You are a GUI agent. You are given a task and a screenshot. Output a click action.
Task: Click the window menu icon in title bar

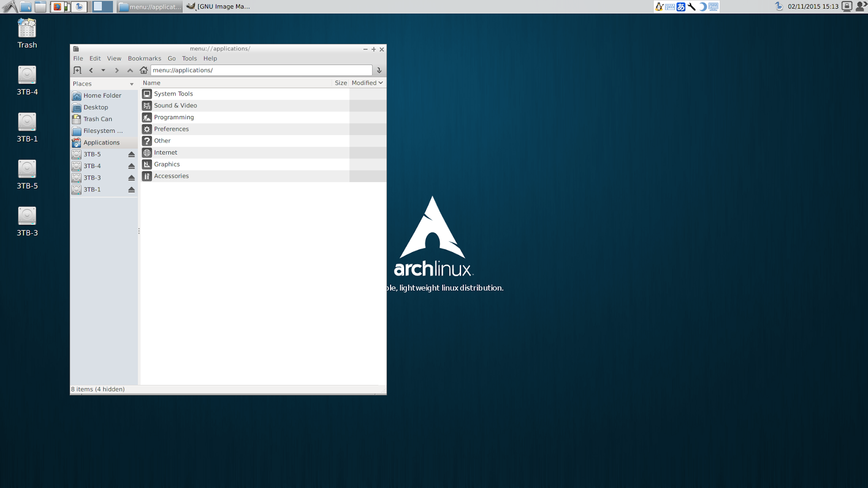(76, 49)
